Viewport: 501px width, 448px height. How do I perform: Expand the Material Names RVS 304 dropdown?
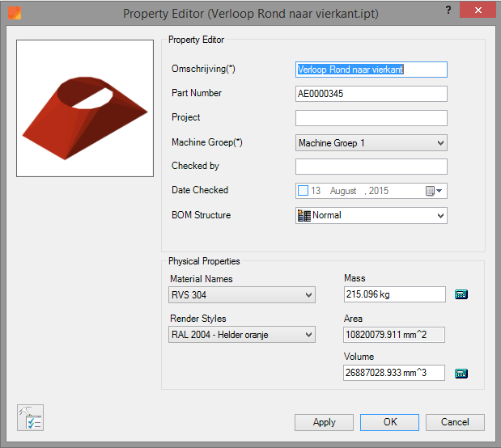pos(308,296)
